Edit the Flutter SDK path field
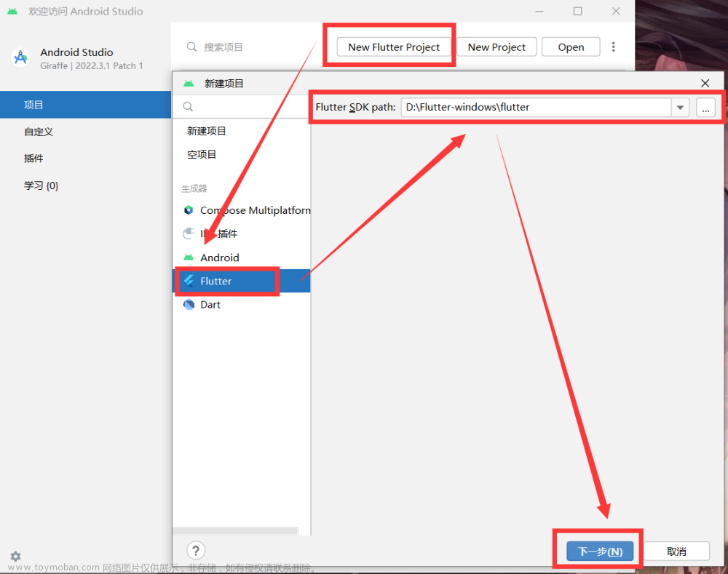Viewport: 728px width, 574px height. (537, 107)
